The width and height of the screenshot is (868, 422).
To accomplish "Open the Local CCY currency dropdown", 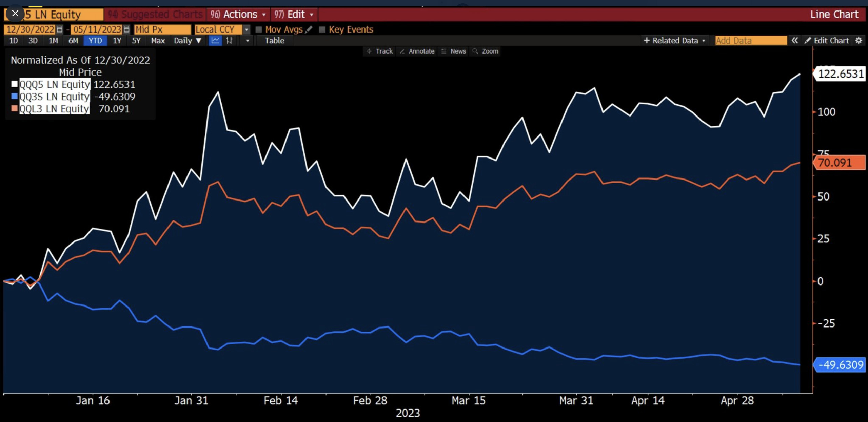I will 246,29.
